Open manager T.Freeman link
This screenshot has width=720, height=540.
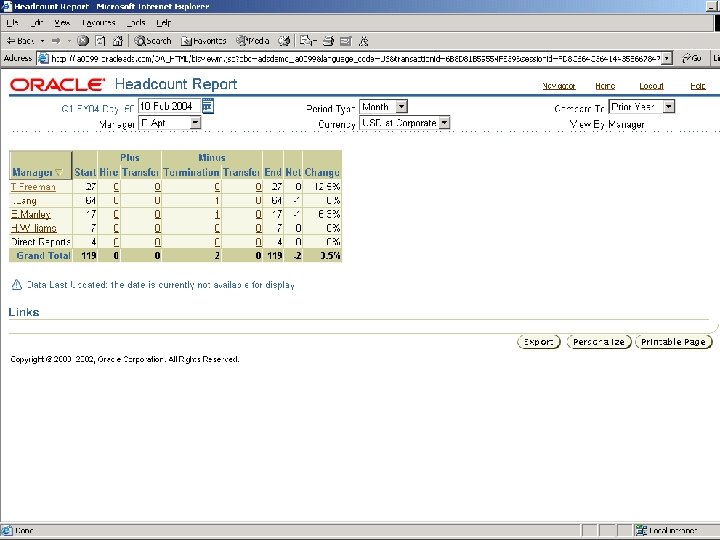33,187
